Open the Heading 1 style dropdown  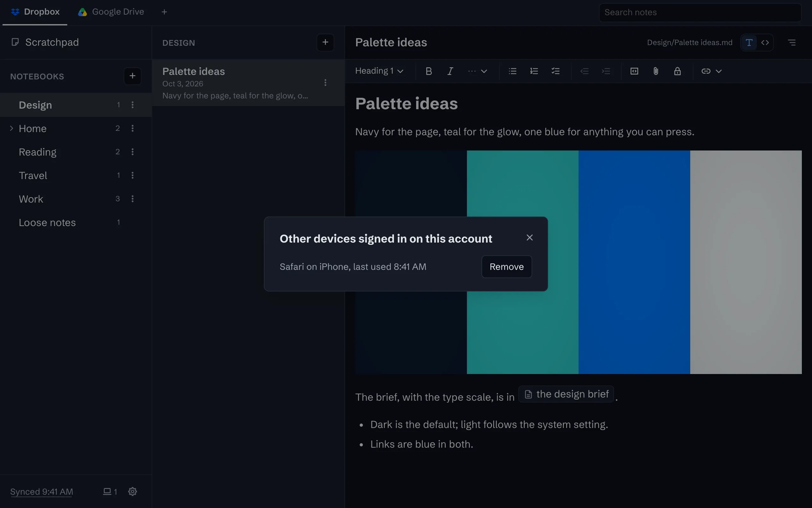379,71
